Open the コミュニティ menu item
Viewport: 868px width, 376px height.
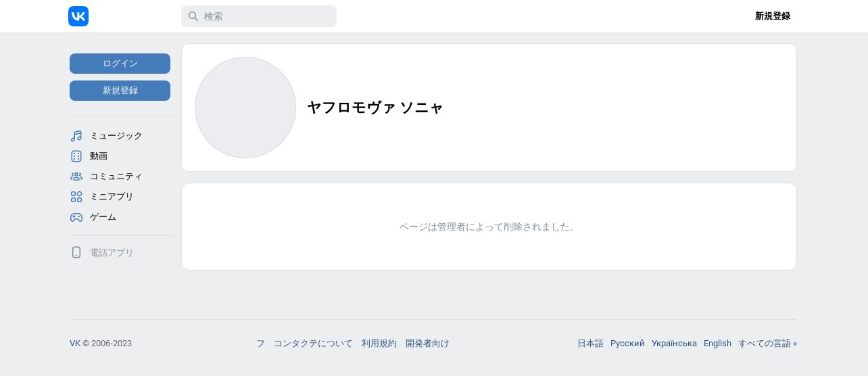point(116,177)
